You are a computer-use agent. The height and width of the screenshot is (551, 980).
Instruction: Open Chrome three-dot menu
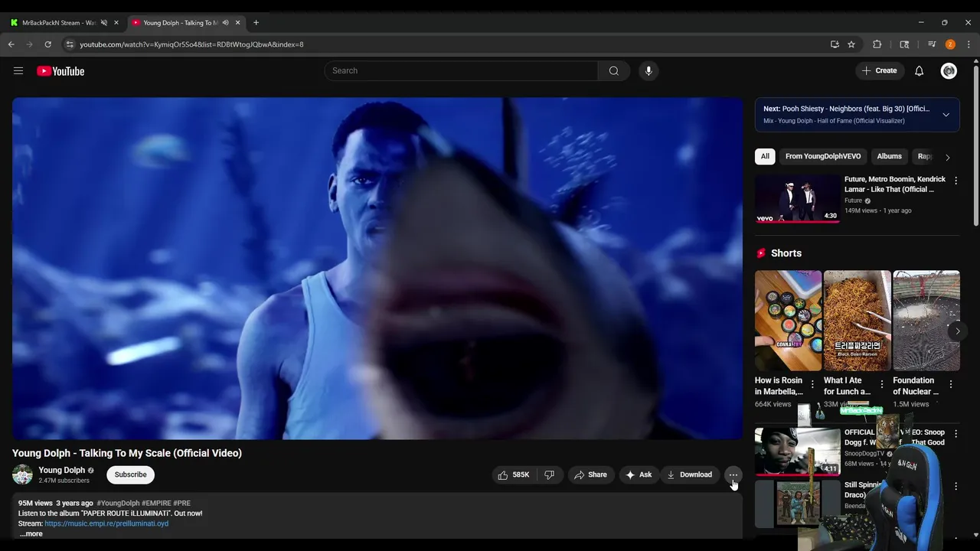[x=969, y=44]
